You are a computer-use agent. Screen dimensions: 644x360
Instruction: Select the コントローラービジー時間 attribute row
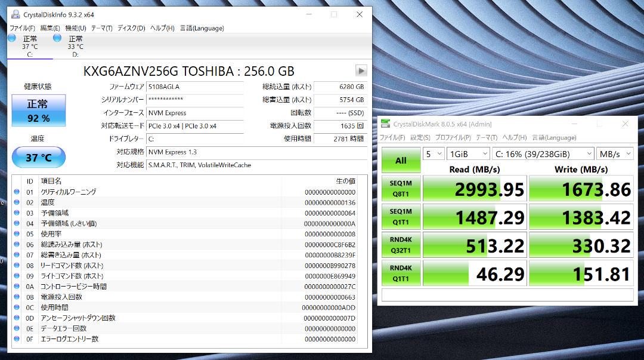(185, 287)
